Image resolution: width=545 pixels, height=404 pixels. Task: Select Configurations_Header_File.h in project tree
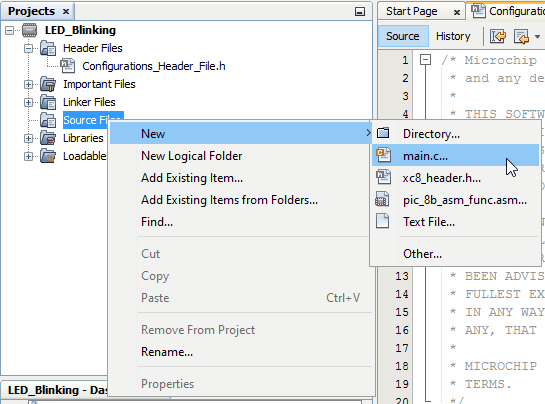(154, 66)
